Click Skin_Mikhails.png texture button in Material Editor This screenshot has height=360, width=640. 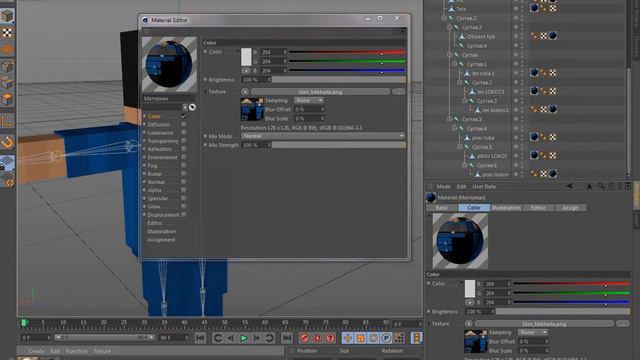(320, 92)
